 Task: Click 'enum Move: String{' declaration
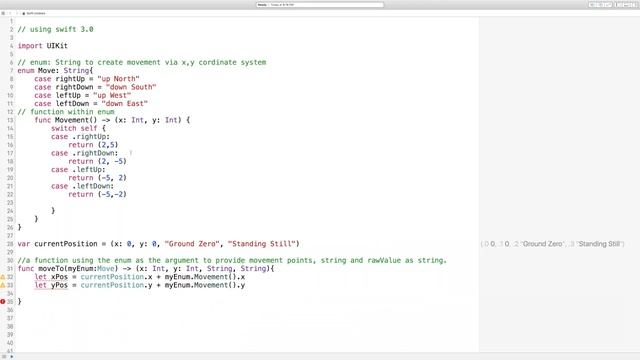[x=55, y=71]
